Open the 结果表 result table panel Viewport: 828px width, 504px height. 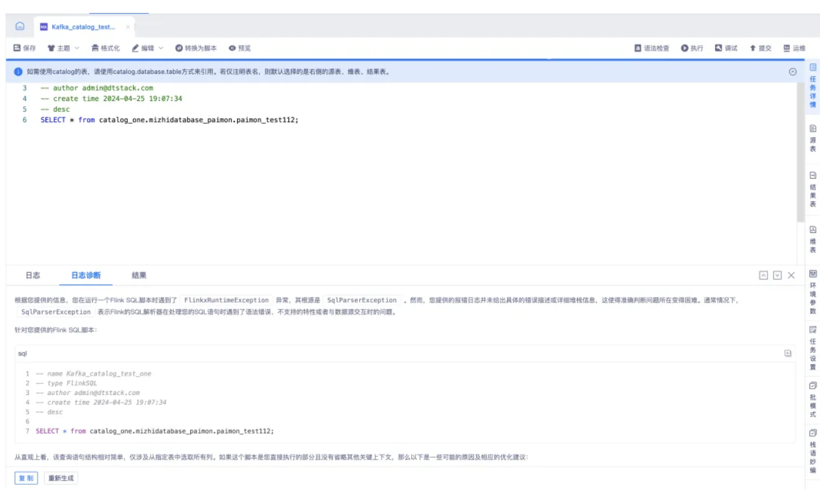click(813, 189)
